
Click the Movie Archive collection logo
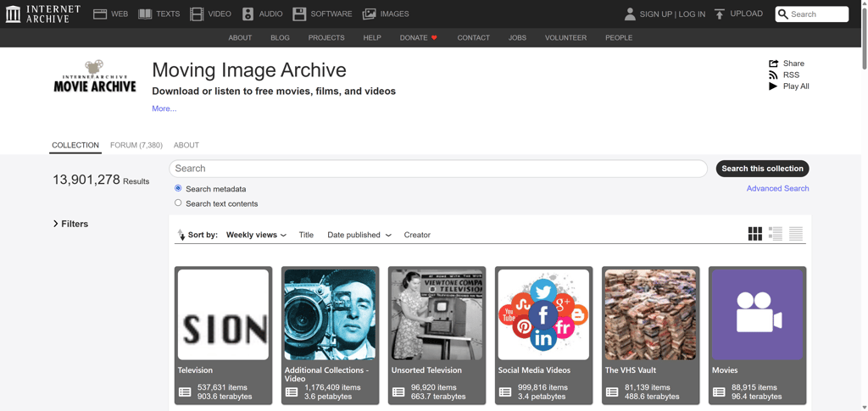(95, 75)
